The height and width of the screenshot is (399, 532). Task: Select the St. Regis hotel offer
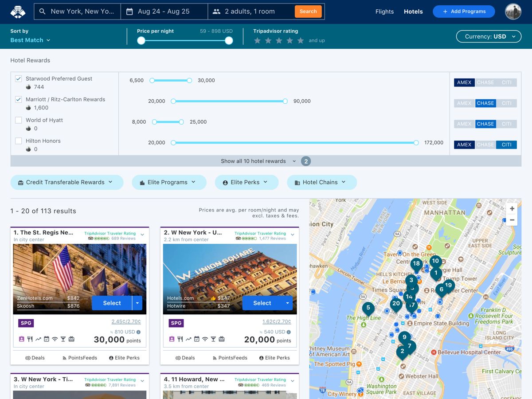pos(112,303)
